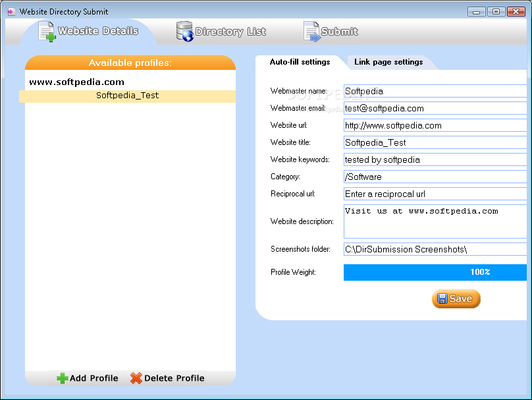
Task: Click the Profile Weight label
Action: 293,272
